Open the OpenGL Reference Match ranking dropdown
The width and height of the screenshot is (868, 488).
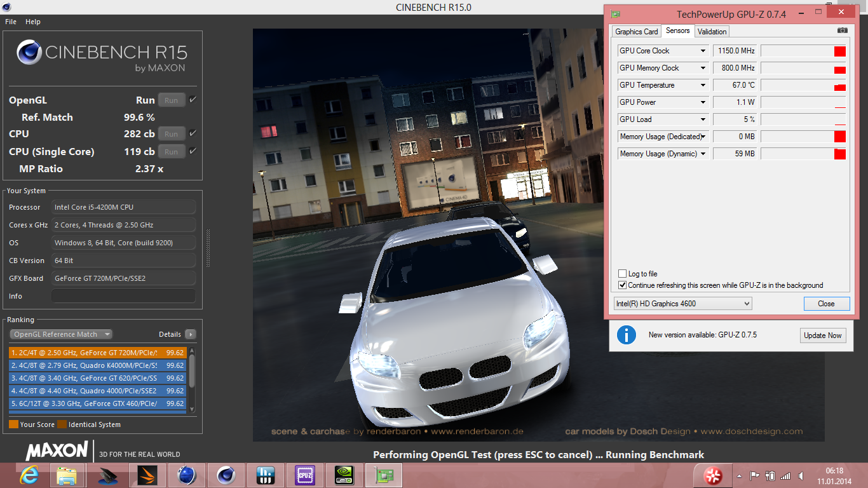(61, 334)
